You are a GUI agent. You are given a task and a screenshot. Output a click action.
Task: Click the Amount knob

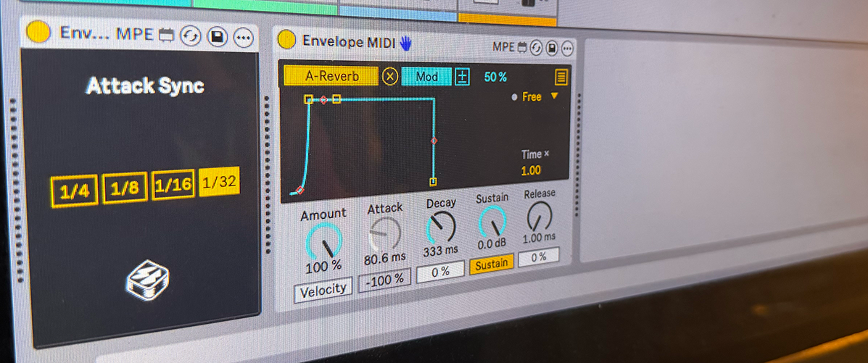[x=324, y=242]
